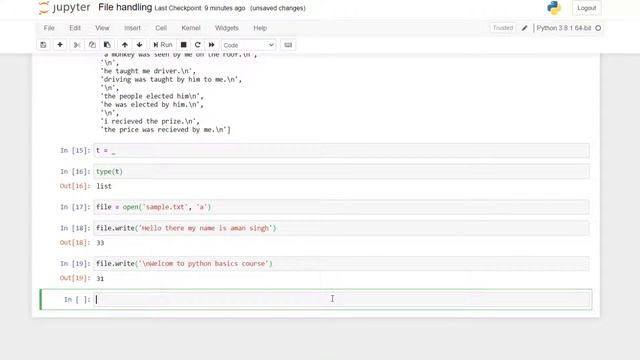Click the Out[18] value 33
The image size is (640, 360).
(100, 243)
